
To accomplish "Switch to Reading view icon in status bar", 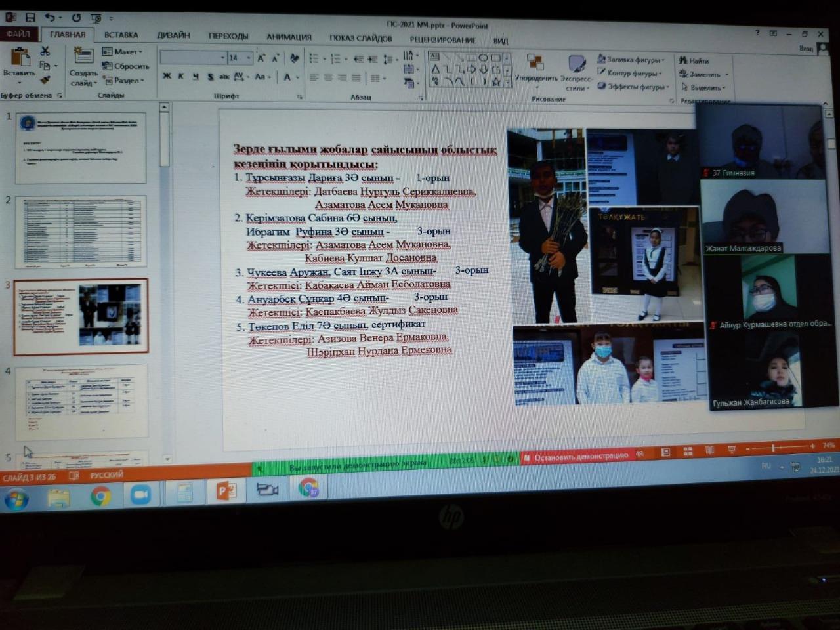I will (709, 451).
